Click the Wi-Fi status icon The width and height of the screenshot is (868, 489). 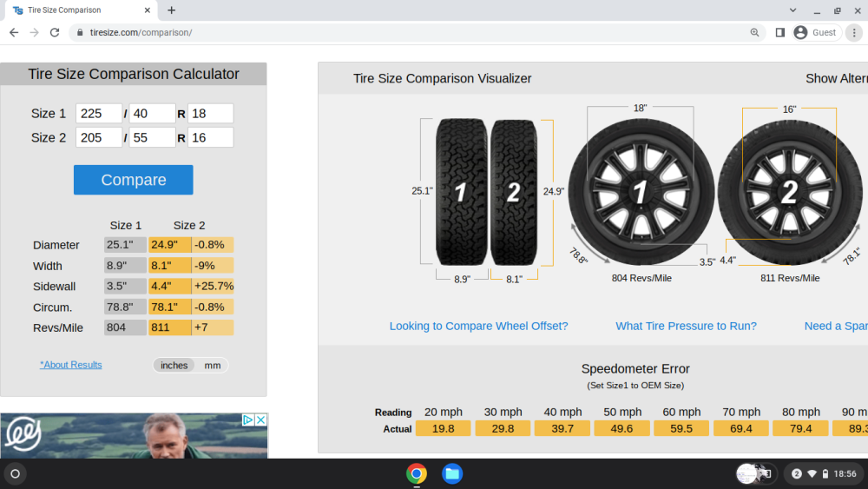(812, 473)
